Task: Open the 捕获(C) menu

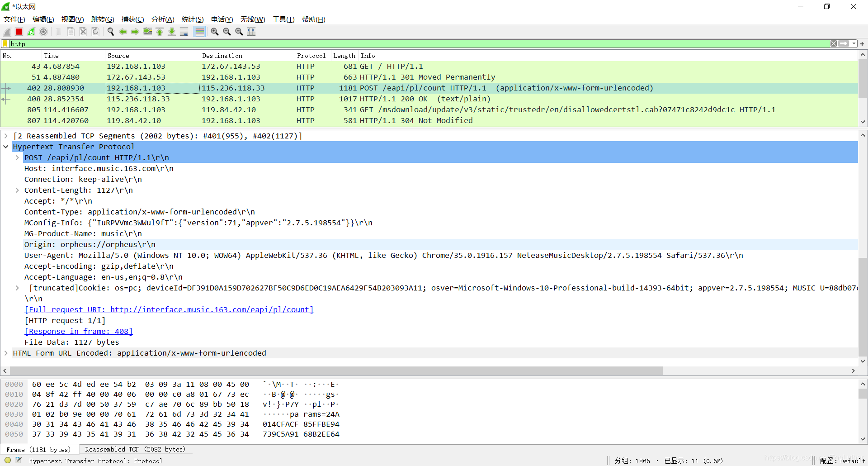Action: [x=133, y=19]
